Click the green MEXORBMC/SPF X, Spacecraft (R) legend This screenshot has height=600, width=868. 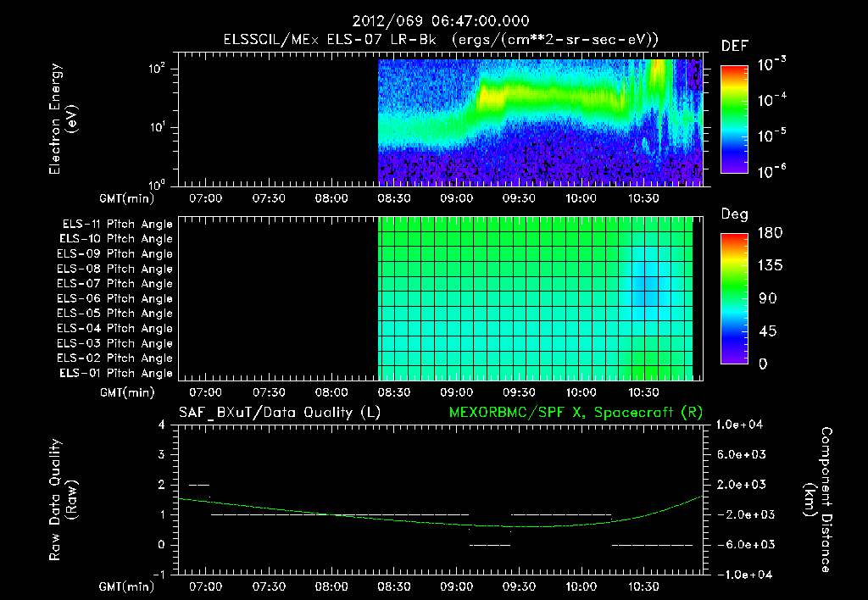pyautogui.click(x=576, y=413)
